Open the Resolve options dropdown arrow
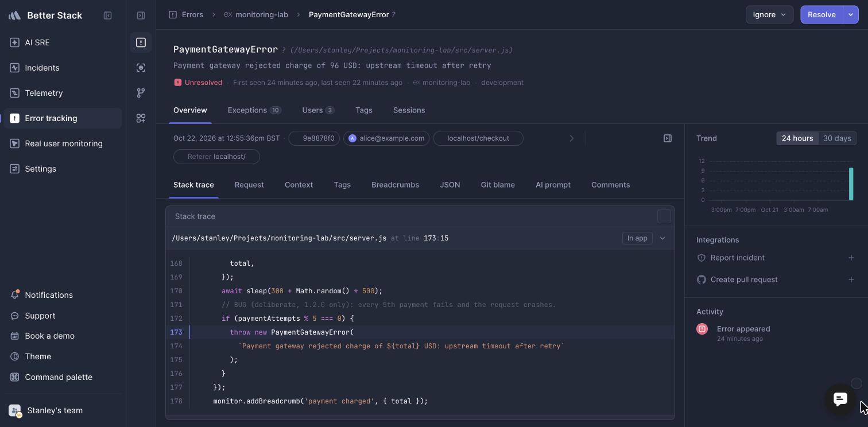The width and height of the screenshot is (868, 427). (851, 15)
